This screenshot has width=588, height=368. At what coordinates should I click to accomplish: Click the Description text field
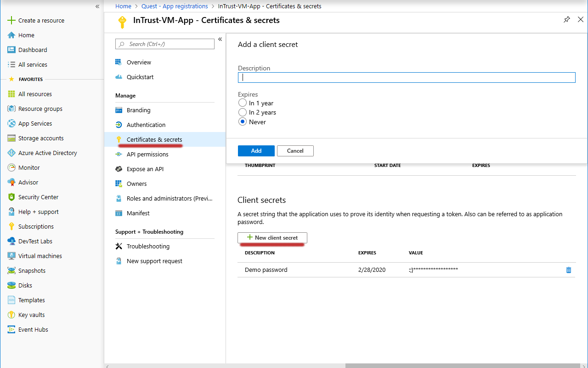point(406,78)
